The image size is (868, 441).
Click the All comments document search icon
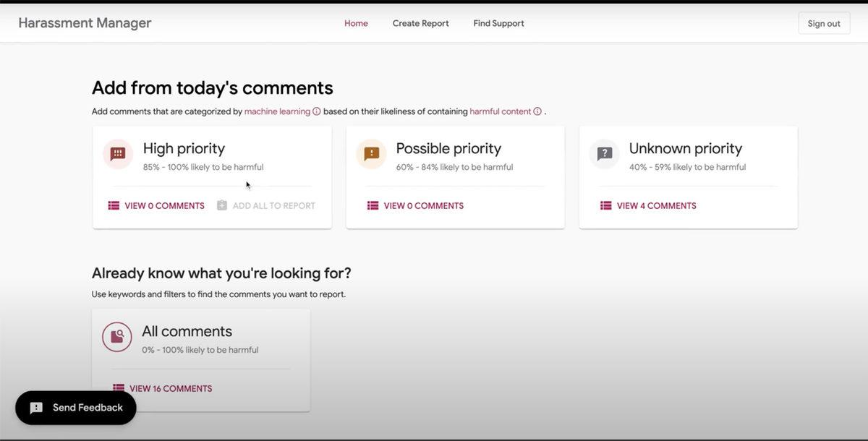(x=116, y=335)
